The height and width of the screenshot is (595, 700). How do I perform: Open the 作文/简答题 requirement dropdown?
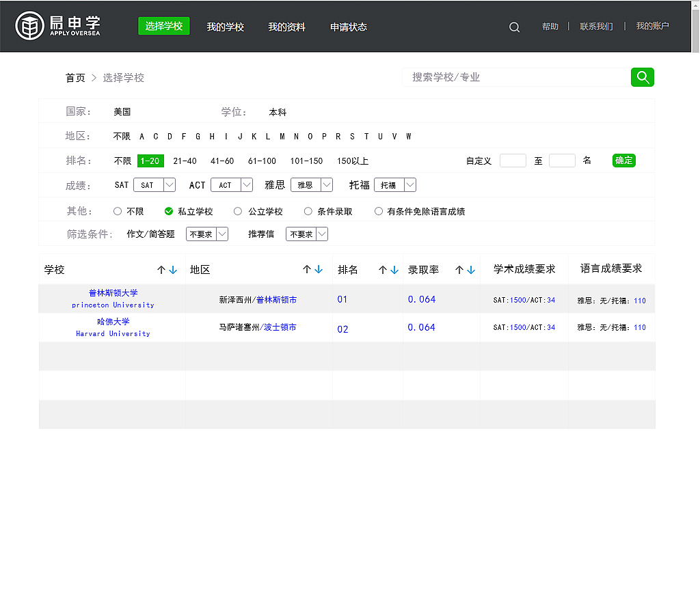click(x=207, y=234)
